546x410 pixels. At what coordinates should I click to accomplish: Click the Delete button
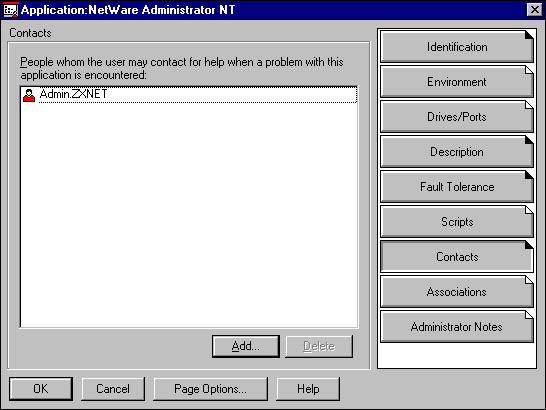click(319, 346)
